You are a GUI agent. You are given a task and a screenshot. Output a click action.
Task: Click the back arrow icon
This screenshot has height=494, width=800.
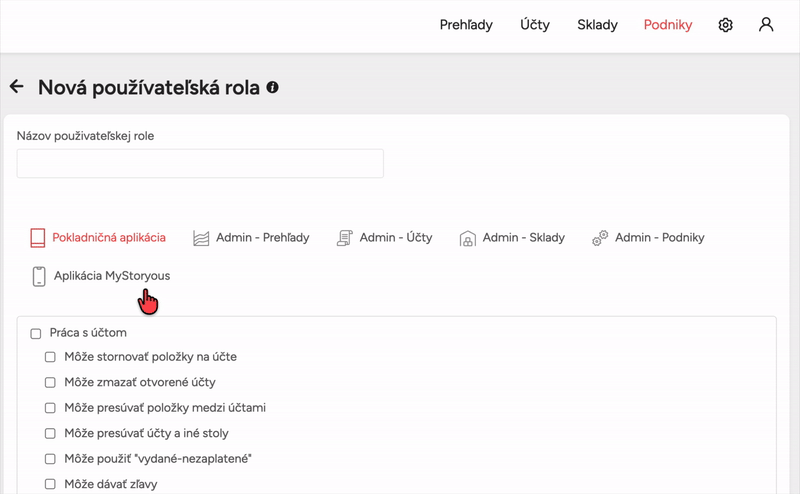pos(16,87)
